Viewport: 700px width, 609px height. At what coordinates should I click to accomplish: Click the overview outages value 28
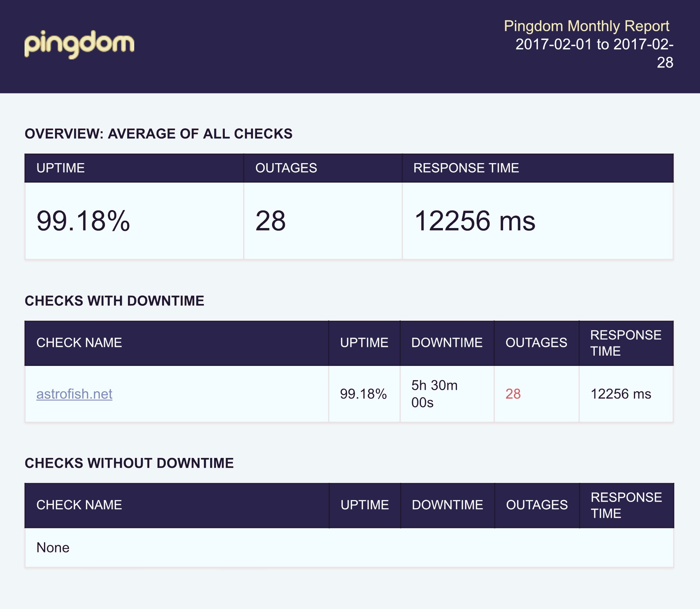(x=271, y=221)
